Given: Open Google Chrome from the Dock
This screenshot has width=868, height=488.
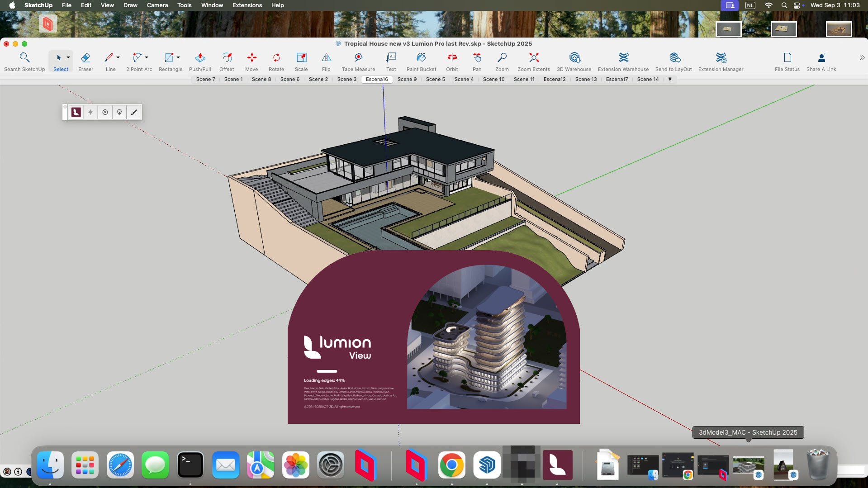Looking at the screenshot, I should pos(451,465).
